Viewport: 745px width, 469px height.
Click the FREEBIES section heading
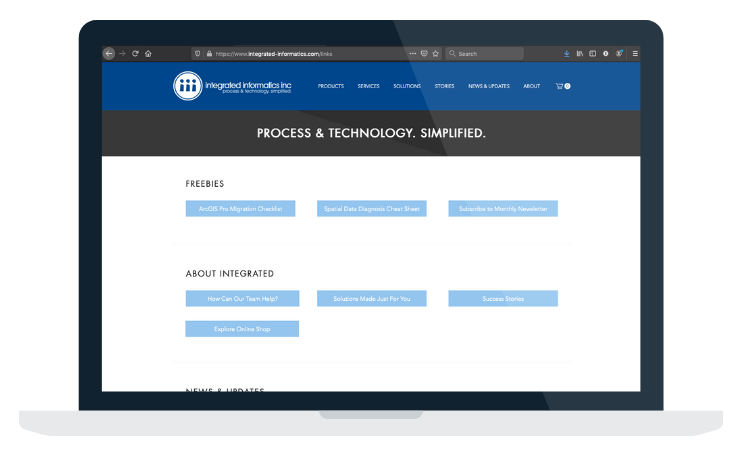(205, 184)
